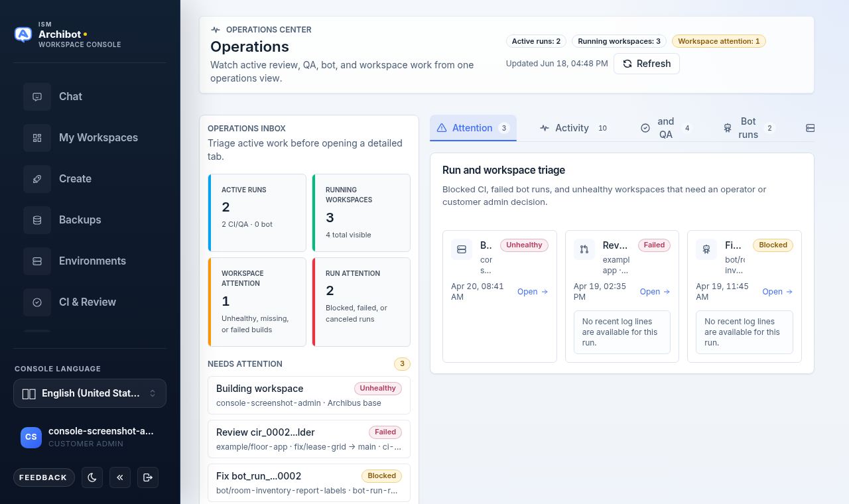Click the CI & Review check icon
849x504 pixels.
coord(37,302)
